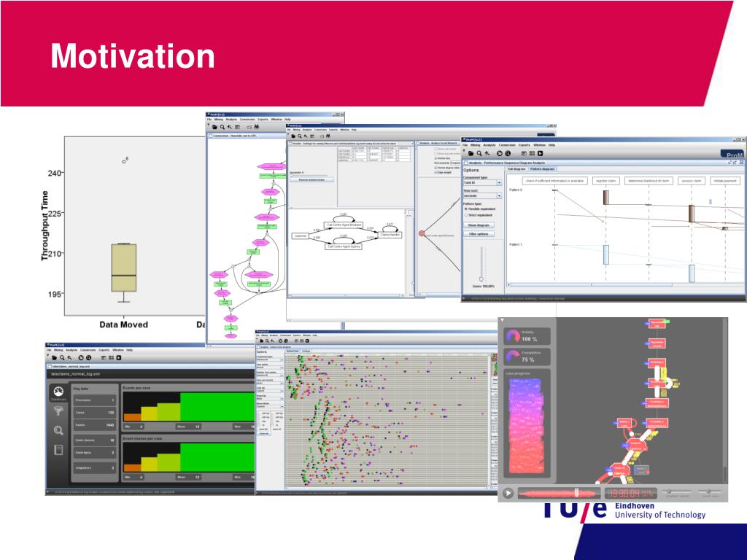Open Analysis menu in sequence diagram window
The width and height of the screenshot is (747, 560).
click(x=489, y=145)
